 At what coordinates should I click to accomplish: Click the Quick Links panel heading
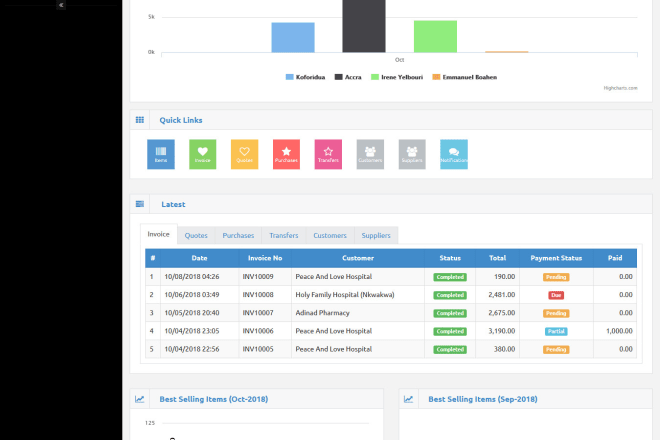(181, 120)
